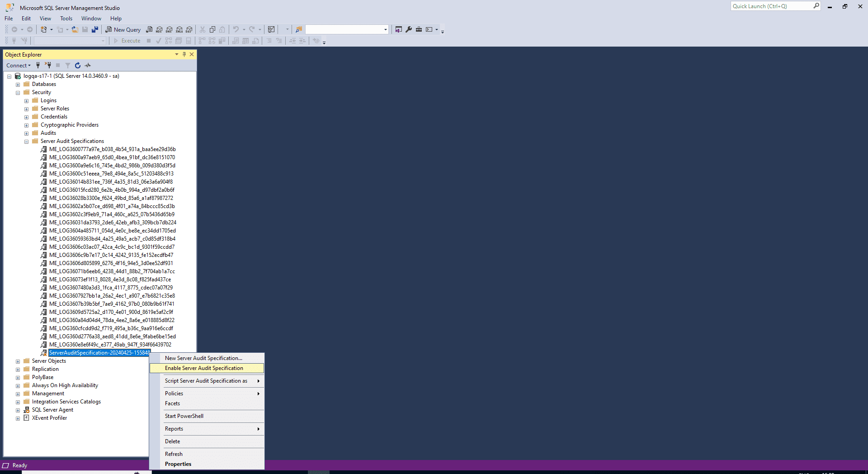868x474 pixels.
Task: Open an Analysis Services DAX Query
Action: click(189, 29)
